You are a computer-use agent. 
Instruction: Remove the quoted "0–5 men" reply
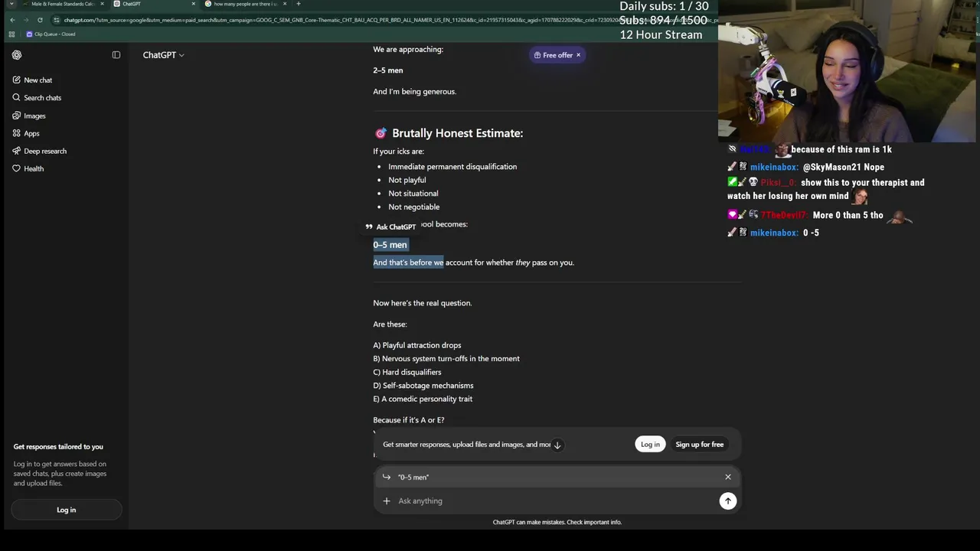tap(728, 477)
